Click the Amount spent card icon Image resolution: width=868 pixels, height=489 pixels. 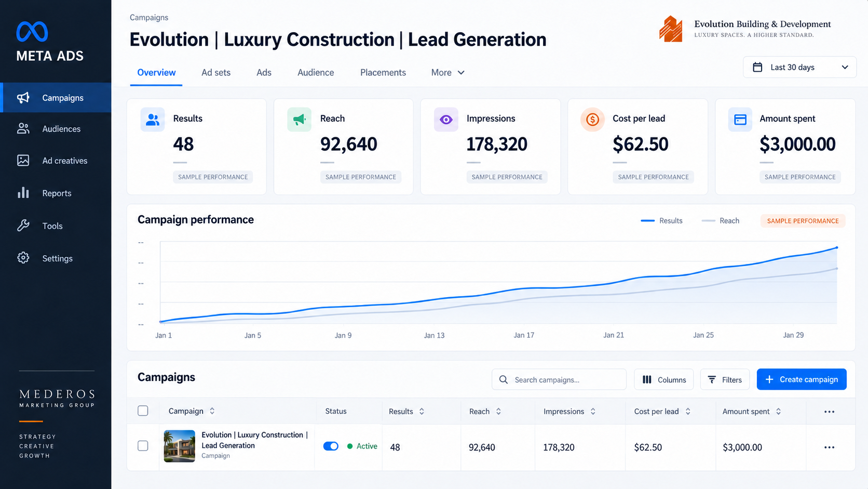point(740,120)
